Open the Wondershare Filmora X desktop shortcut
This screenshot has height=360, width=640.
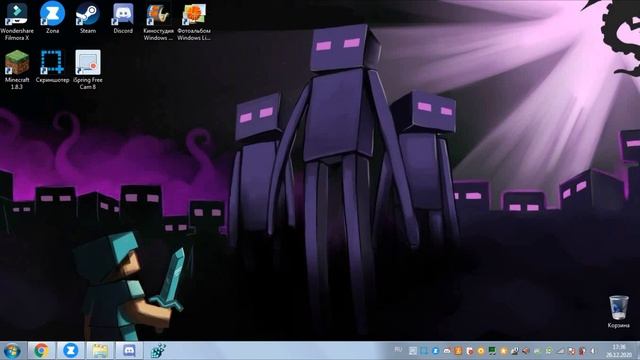[x=17, y=21]
